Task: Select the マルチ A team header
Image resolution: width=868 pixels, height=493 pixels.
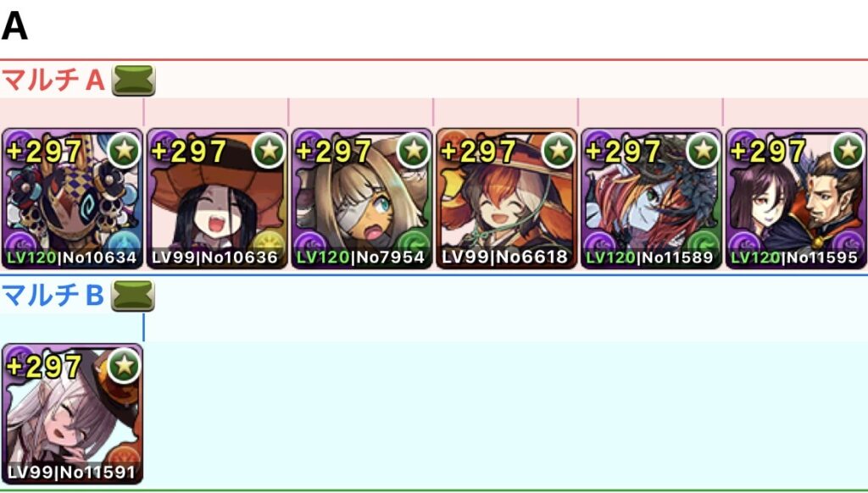Action: coord(53,80)
